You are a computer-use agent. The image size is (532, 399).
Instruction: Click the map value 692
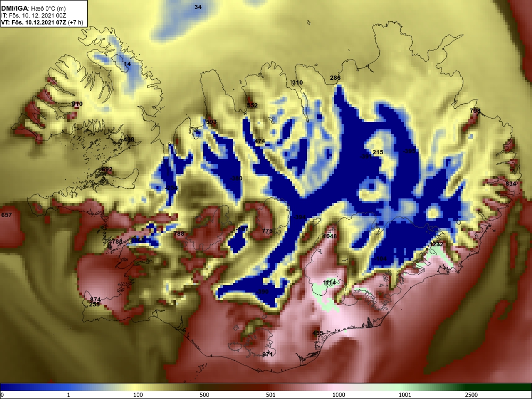click(x=107, y=169)
